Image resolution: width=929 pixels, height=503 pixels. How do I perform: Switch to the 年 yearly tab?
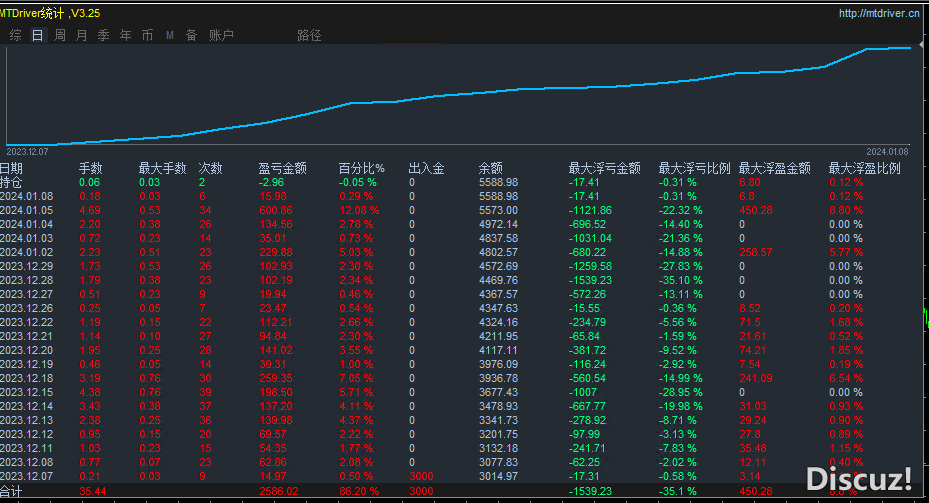tap(126, 36)
